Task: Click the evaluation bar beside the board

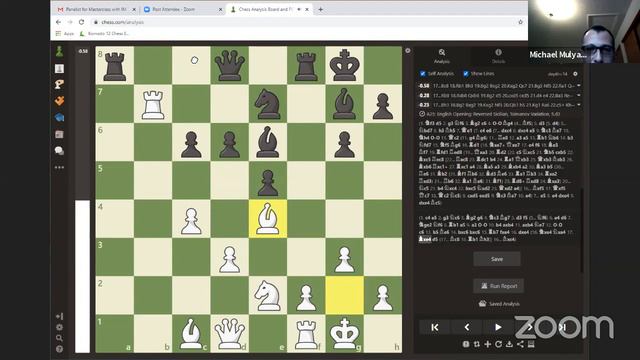Action: 82,200
